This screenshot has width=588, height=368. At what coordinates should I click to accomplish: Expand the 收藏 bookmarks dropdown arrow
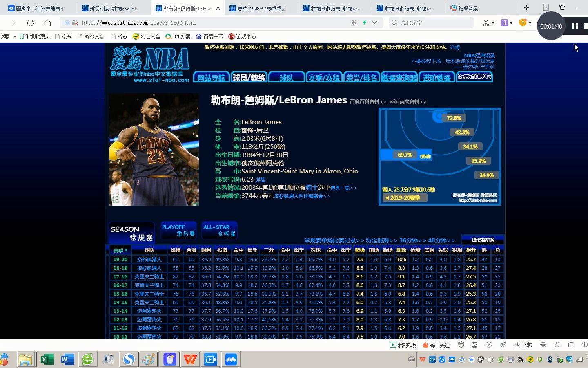tap(15, 36)
